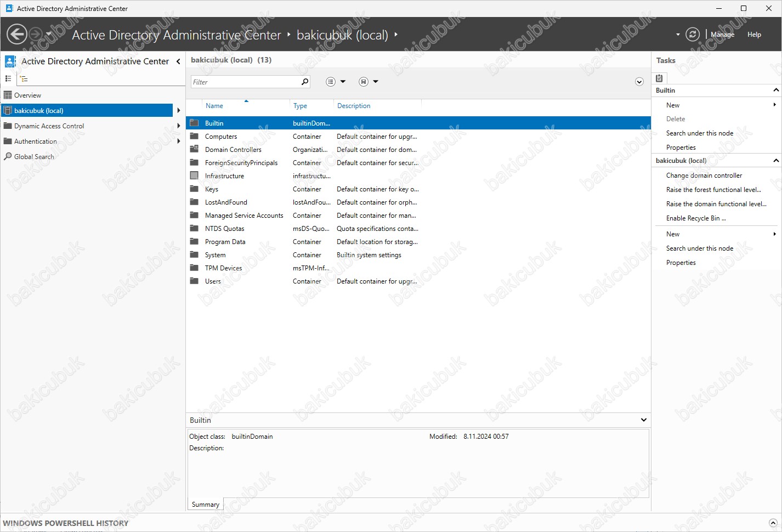782x532 pixels.
Task: Open Authentication navigation node
Action: click(x=35, y=142)
